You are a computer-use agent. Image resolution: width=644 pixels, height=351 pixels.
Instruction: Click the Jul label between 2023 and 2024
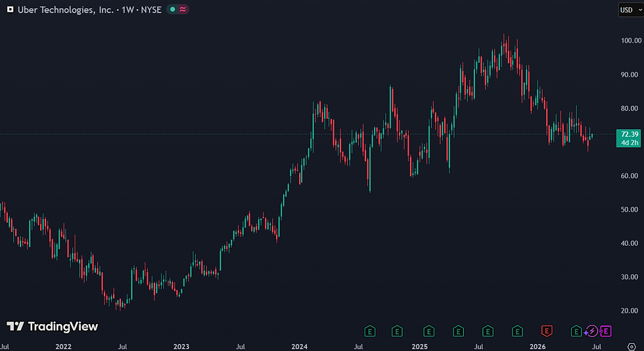point(241,346)
